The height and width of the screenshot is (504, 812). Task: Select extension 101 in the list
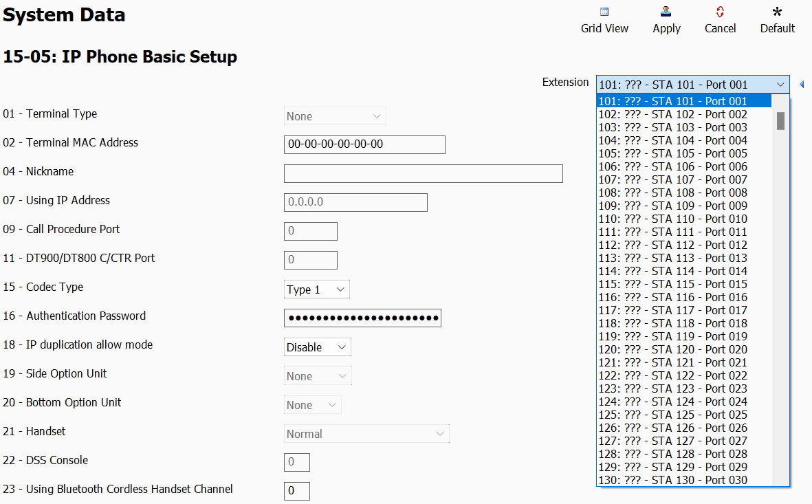pos(684,101)
